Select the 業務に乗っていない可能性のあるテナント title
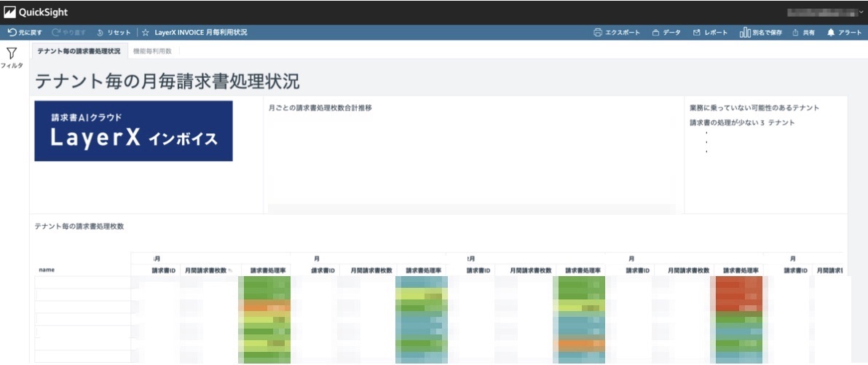 (x=754, y=107)
